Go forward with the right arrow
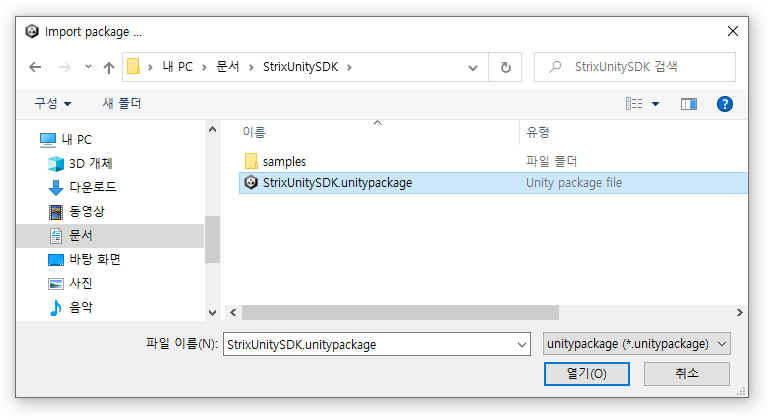768x420 pixels. tap(64, 67)
